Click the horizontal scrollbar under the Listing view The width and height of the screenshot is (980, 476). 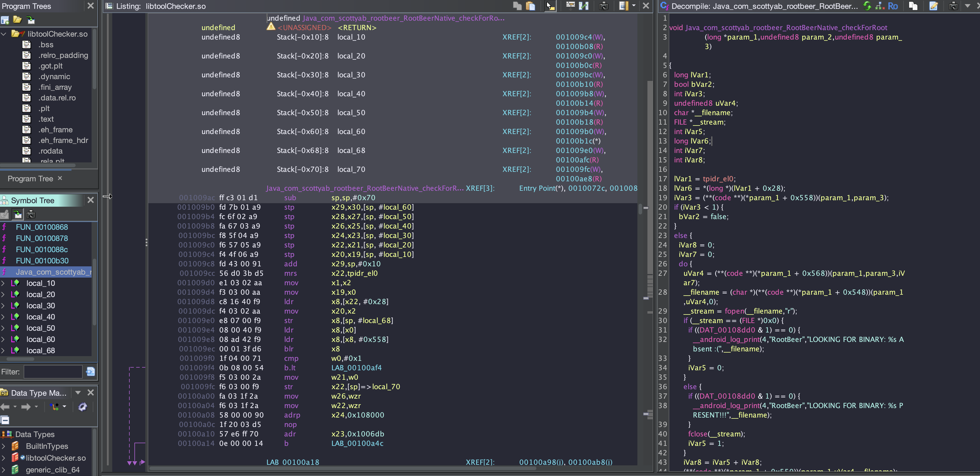point(342,468)
